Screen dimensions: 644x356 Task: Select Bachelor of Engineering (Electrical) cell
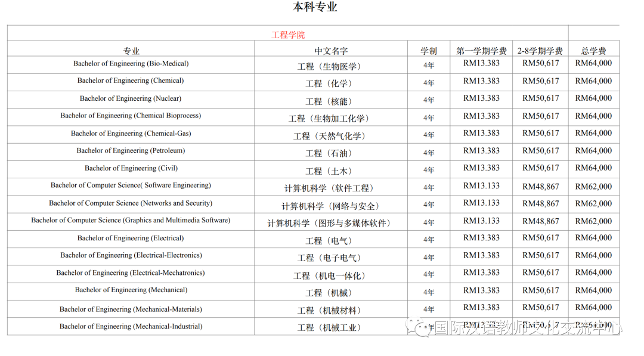coord(131,238)
